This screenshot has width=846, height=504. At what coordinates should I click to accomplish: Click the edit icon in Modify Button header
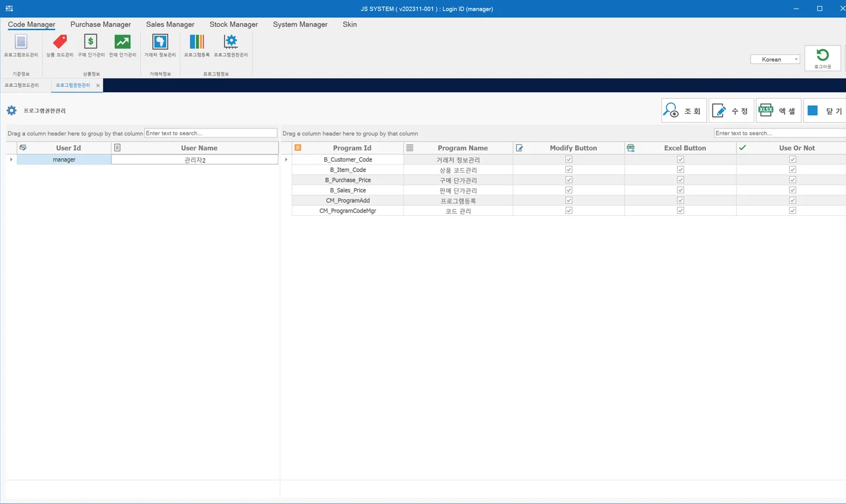(x=519, y=148)
